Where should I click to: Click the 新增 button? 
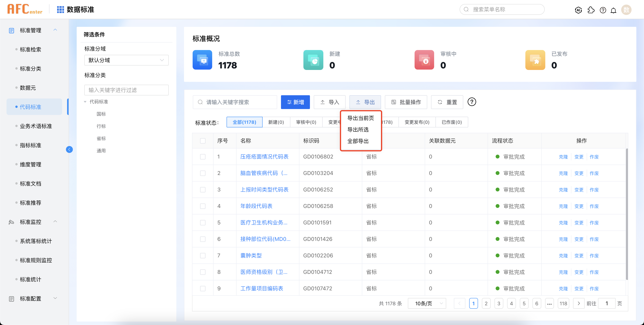(x=295, y=102)
